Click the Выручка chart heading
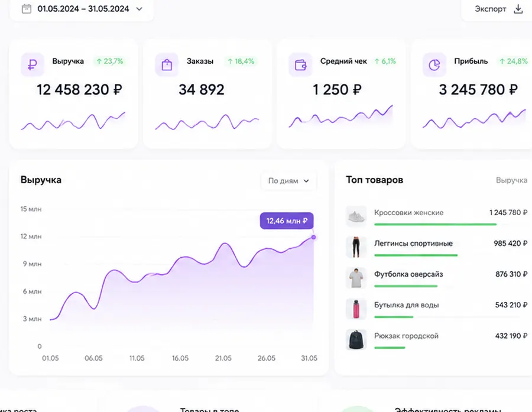 41,180
